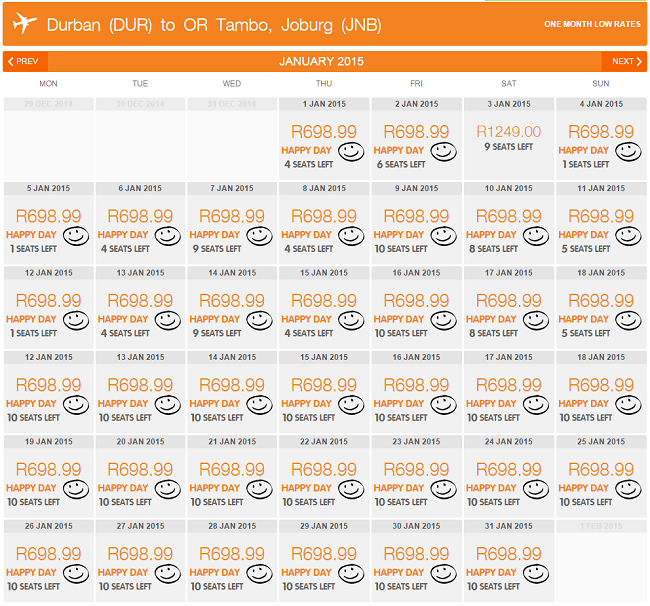Click the smiley face on 1 Jan 2015
Viewport: 650px width, 606px height.
351,152
